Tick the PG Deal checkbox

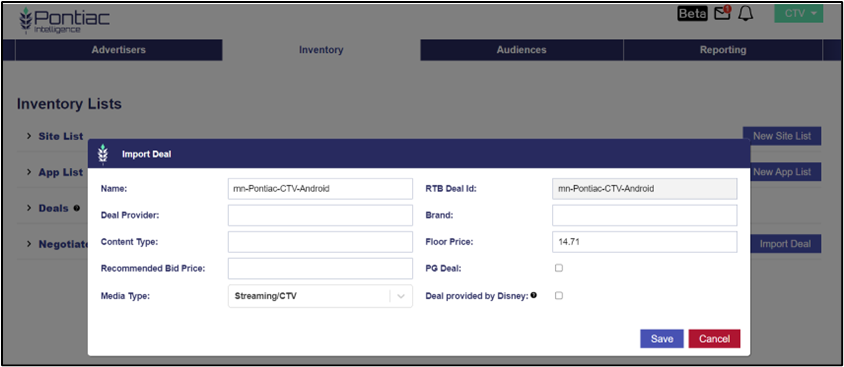click(559, 268)
